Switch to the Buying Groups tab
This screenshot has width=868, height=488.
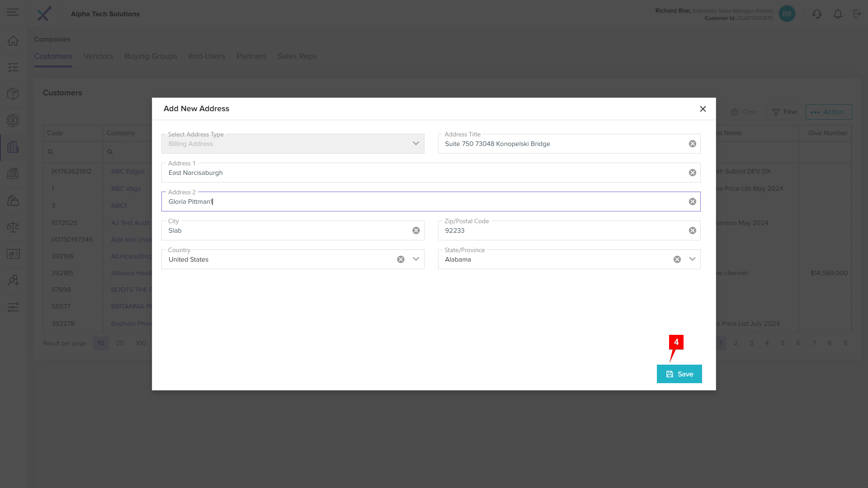(151, 56)
